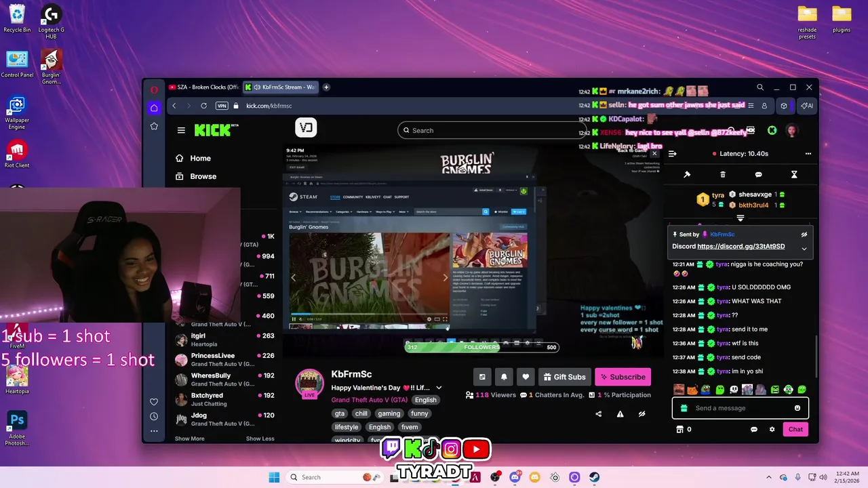
Task: Open a new browser tab
Action: (326, 87)
